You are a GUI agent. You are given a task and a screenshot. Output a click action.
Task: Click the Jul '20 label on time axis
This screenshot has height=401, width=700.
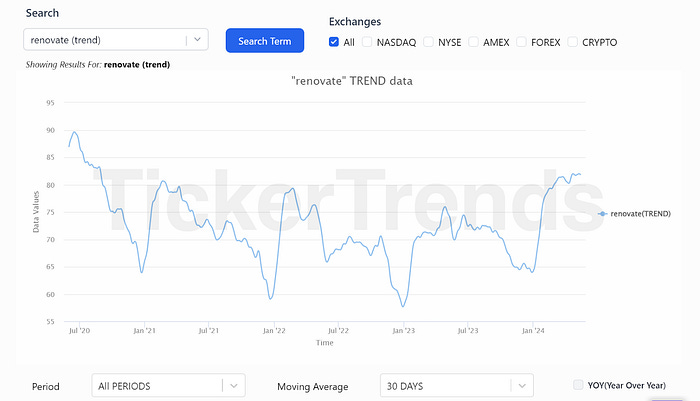(x=79, y=331)
